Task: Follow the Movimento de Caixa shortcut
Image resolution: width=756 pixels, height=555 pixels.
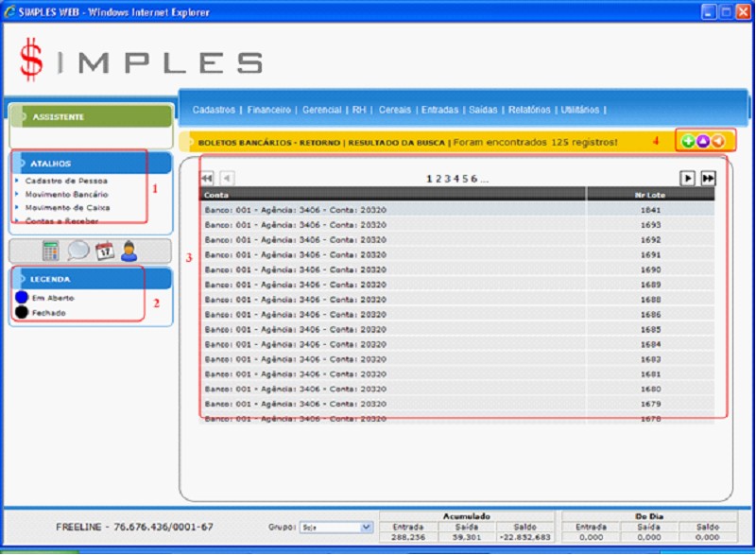Action: pyautogui.click(x=67, y=208)
